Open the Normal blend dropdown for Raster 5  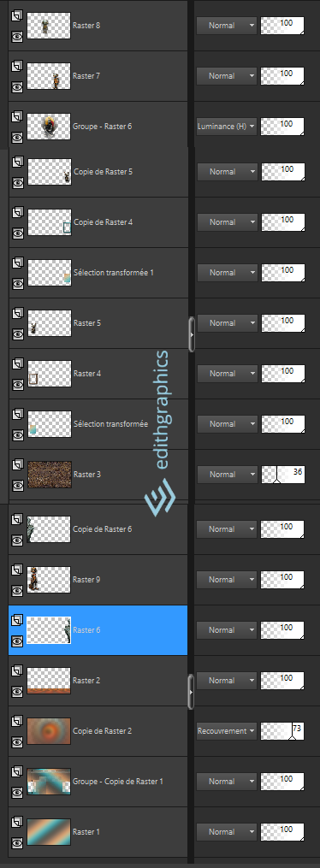[228, 322]
